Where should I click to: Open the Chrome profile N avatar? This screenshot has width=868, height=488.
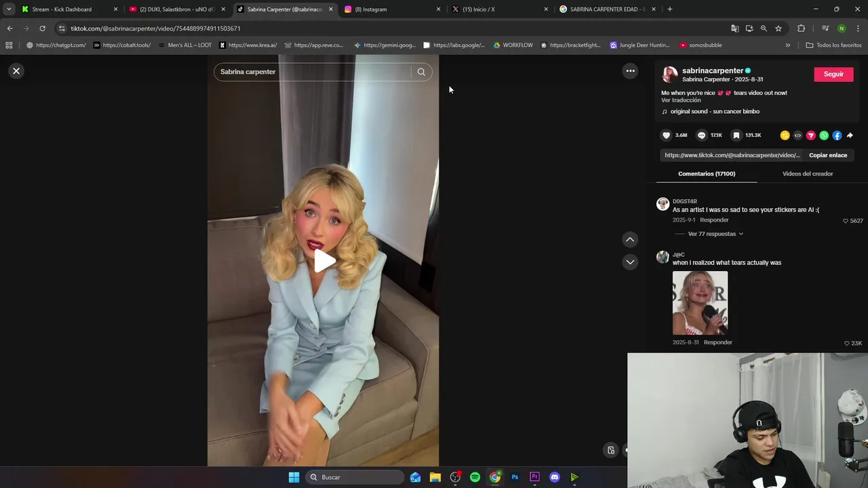point(842,28)
